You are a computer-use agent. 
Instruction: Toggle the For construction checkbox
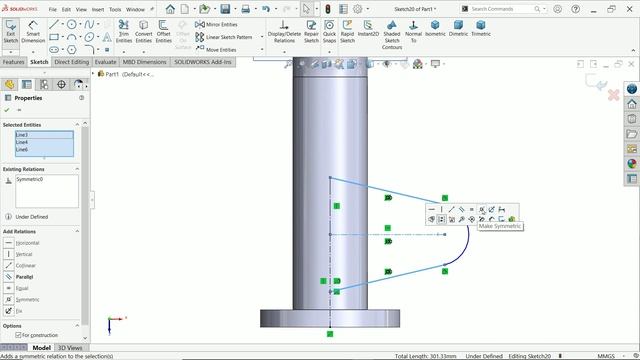click(x=18, y=335)
